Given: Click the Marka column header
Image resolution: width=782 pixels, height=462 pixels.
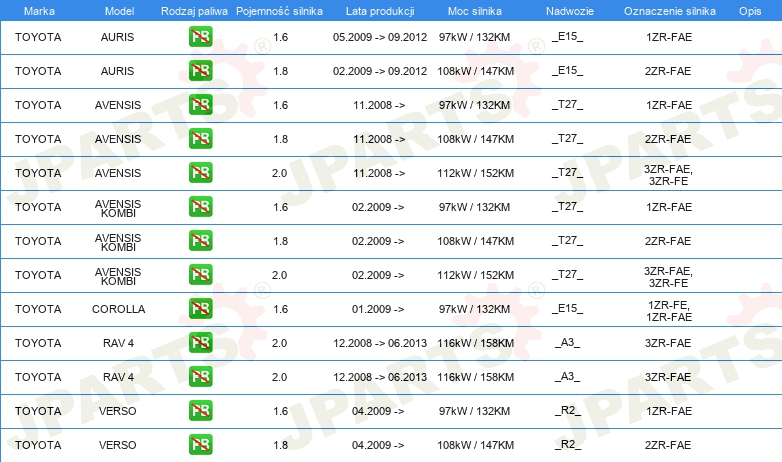Looking at the screenshot, I should 39,11.
